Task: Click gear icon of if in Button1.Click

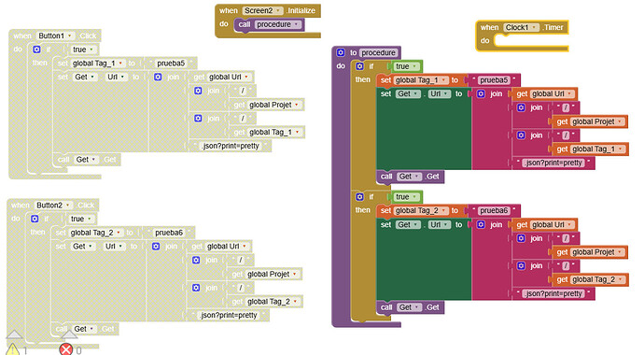Action: point(37,50)
